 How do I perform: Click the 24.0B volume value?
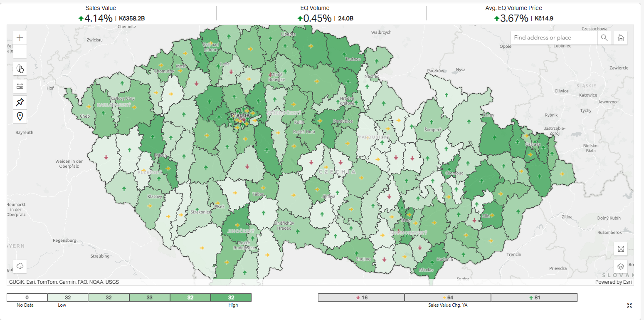click(345, 18)
